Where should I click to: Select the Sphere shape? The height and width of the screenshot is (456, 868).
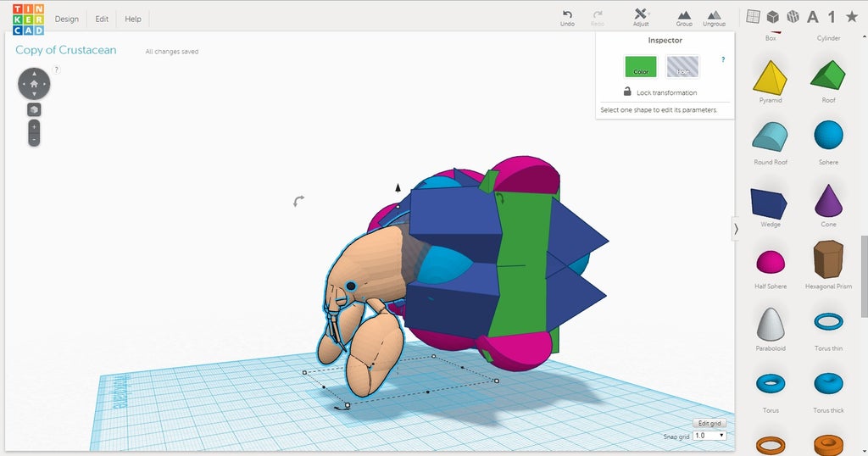click(828, 143)
